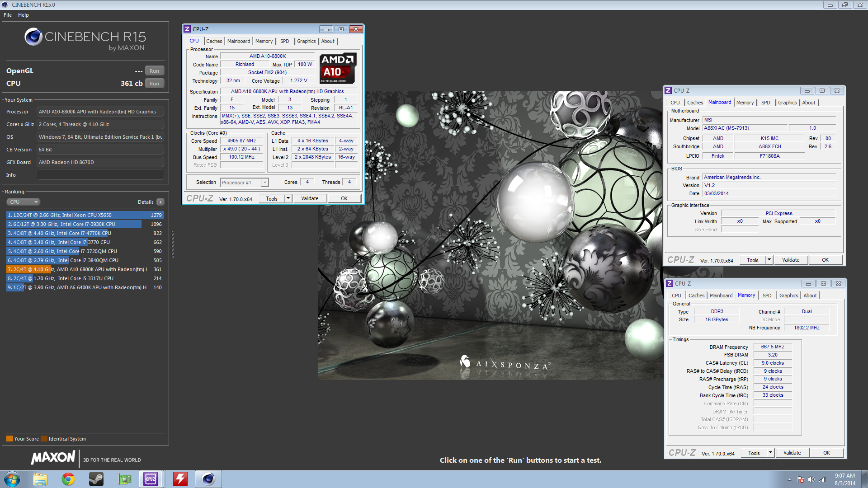Select Intel Xeon X5650 ranking row
Image resolution: width=868 pixels, height=488 pixels.
click(85, 215)
